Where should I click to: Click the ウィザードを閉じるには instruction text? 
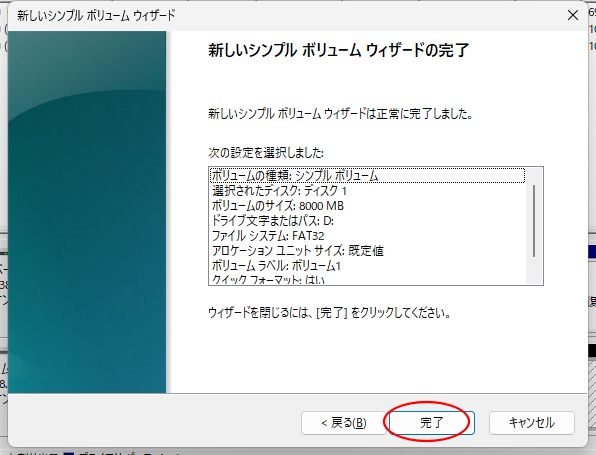(x=329, y=313)
